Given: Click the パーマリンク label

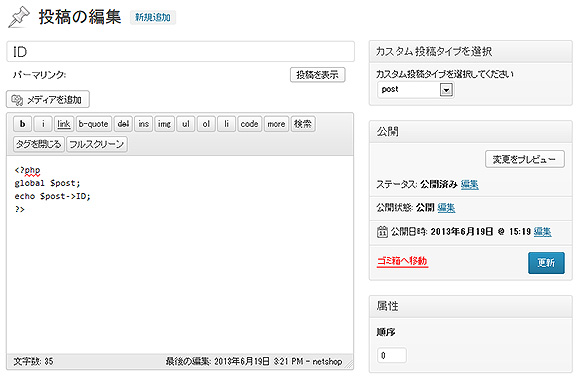Looking at the screenshot, I should (x=39, y=75).
